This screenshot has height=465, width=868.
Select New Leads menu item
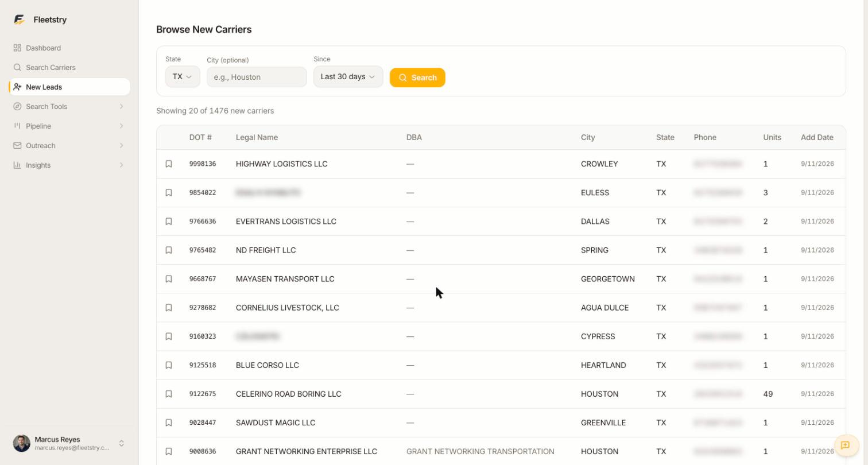(x=69, y=87)
